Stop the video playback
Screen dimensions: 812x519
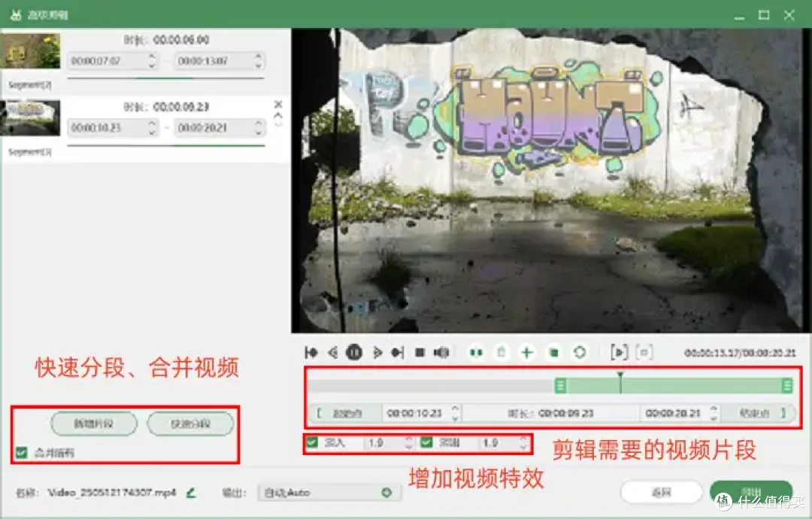pyautogui.click(x=420, y=353)
